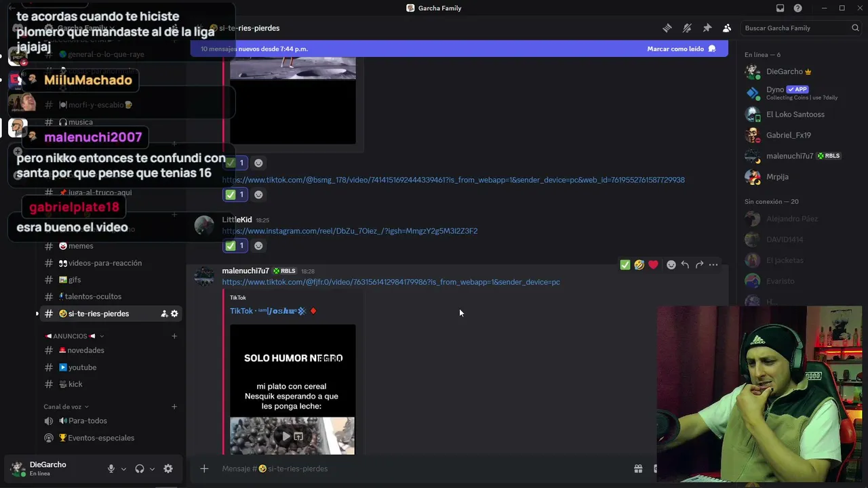This screenshot has height=488, width=868.
Task: Add reaction next to LittleKid's checkmark reaction
Action: pos(258,245)
